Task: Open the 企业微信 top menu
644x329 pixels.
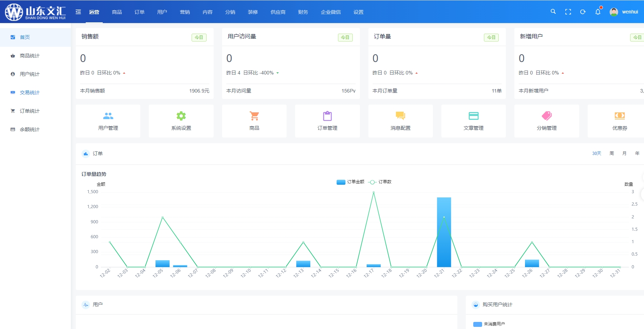Action: pos(331,12)
